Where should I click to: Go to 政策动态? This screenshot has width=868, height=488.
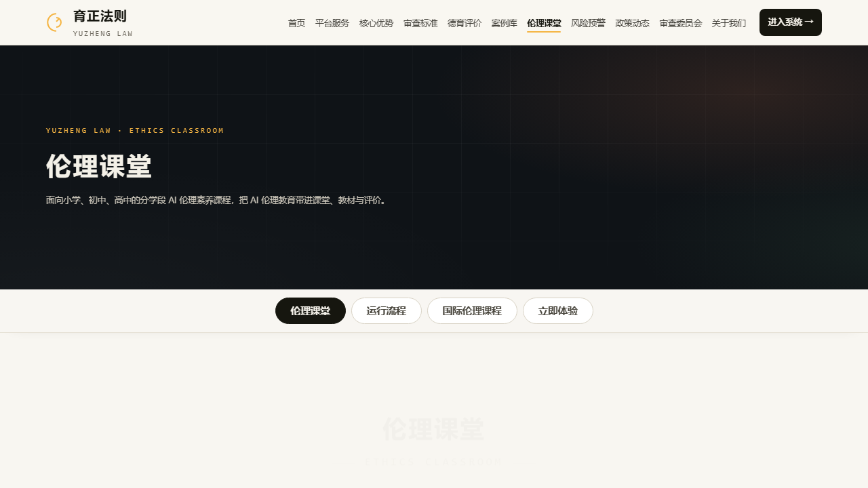point(632,23)
